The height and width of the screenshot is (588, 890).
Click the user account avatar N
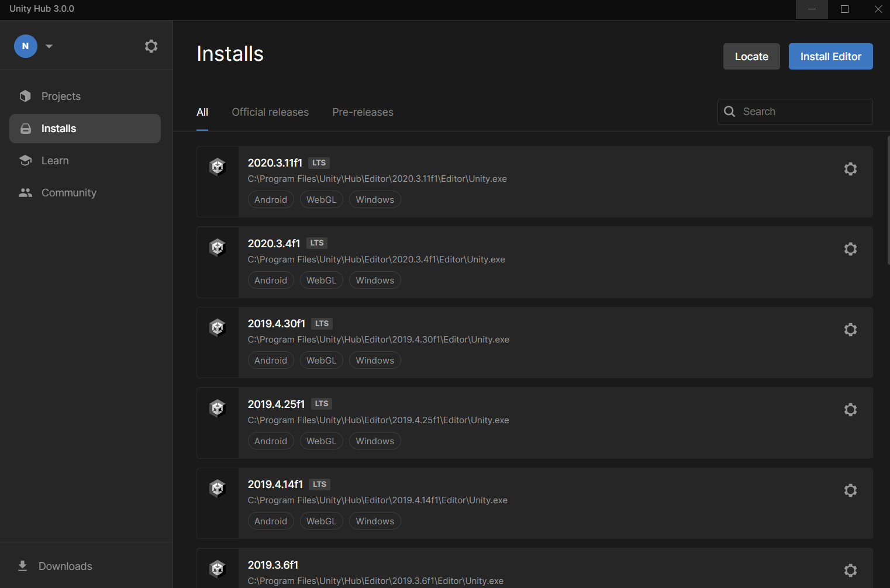(26, 46)
